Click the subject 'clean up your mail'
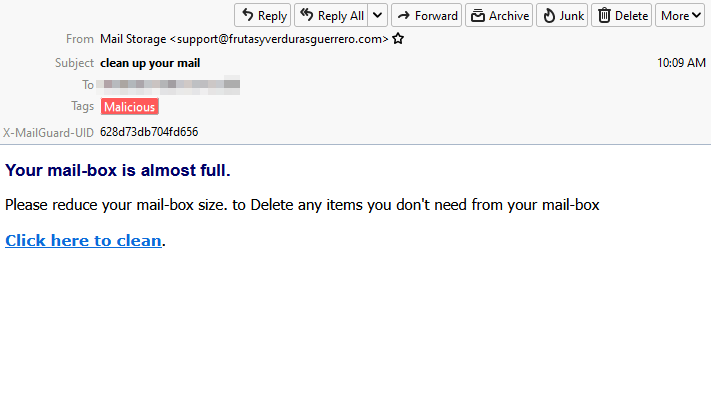 click(150, 63)
